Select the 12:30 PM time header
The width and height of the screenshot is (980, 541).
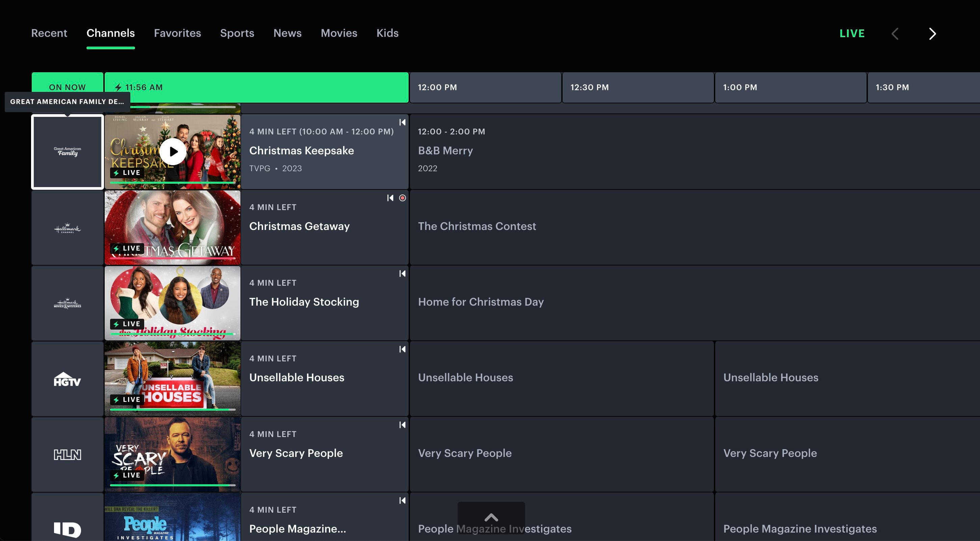click(x=638, y=87)
